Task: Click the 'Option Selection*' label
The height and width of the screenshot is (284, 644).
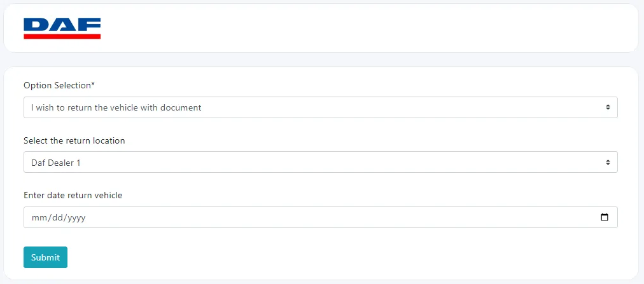Action: point(59,85)
